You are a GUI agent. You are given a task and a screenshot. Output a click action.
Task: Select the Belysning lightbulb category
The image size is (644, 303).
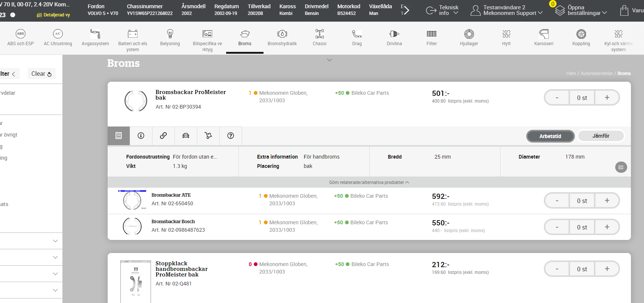tap(170, 38)
